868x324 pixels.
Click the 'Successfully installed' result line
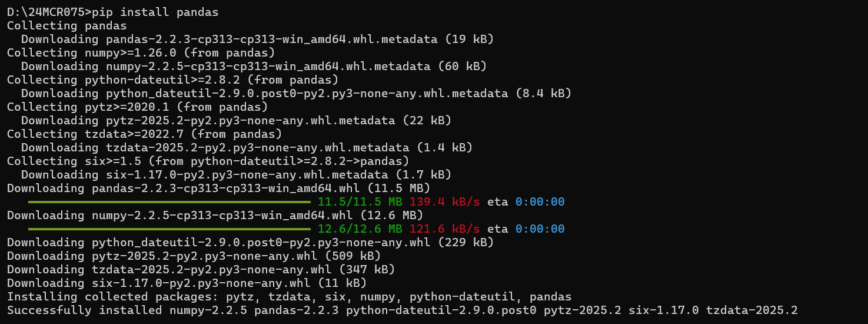pos(402,310)
